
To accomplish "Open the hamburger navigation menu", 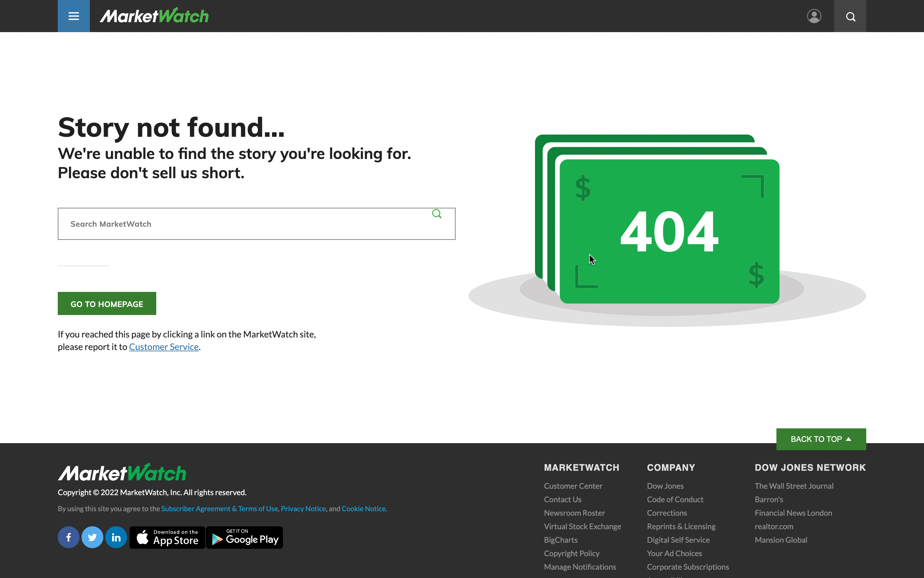I will (x=74, y=16).
